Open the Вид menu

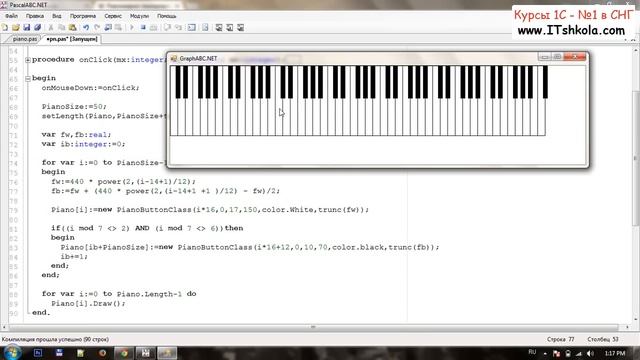[x=57, y=16]
